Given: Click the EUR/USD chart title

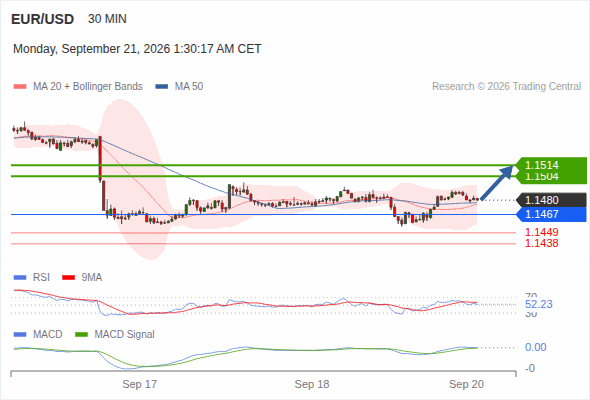Looking at the screenshot, I should (43, 19).
